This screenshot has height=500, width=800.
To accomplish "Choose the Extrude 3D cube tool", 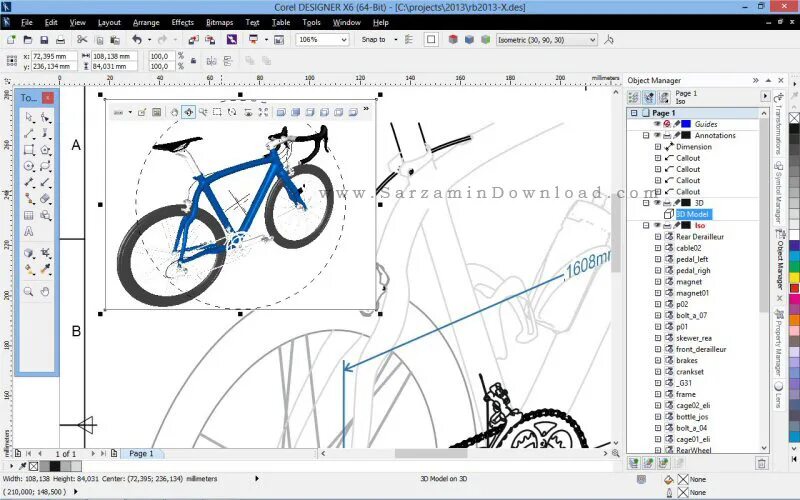I will [x=29, y=253].
